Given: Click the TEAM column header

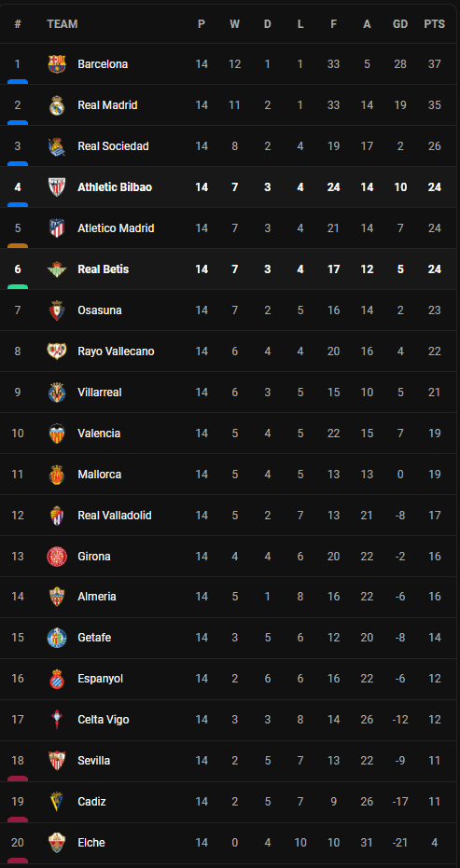Looking at the screenshot, I should tap(63, 24).
